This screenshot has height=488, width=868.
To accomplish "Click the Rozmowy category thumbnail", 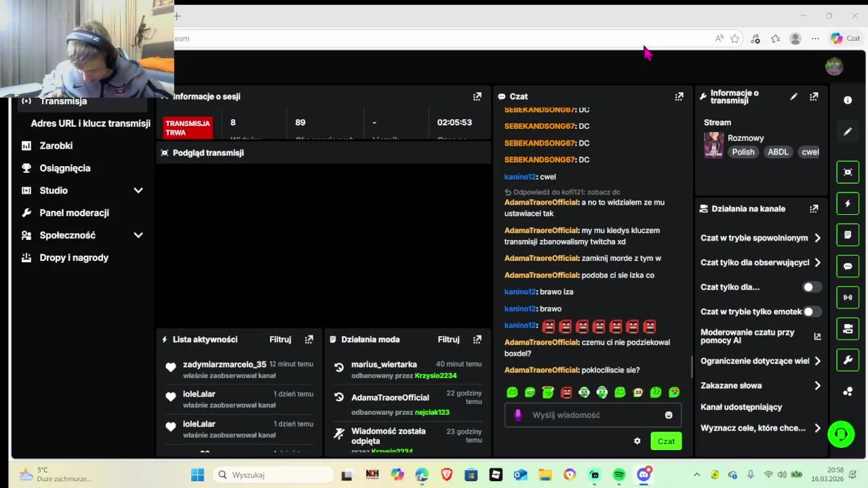I will [713, 144].
